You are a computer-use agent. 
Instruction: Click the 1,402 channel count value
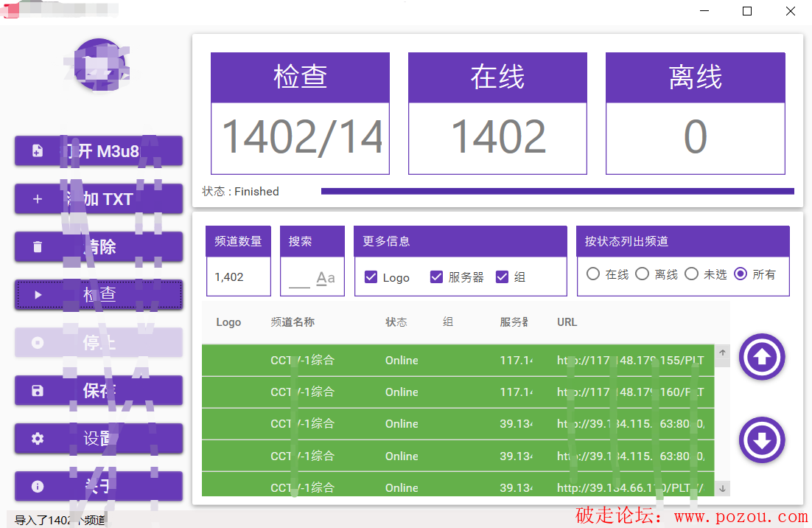pos(229,277)
